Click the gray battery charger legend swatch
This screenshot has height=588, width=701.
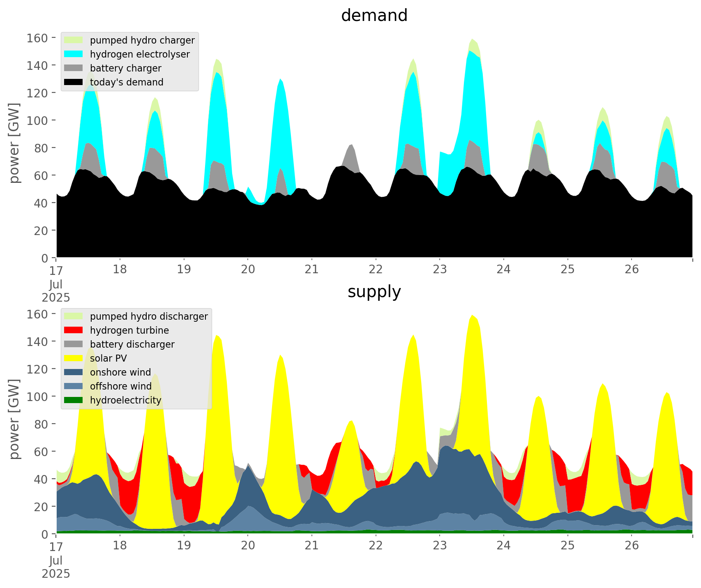[x=74, y=68]
